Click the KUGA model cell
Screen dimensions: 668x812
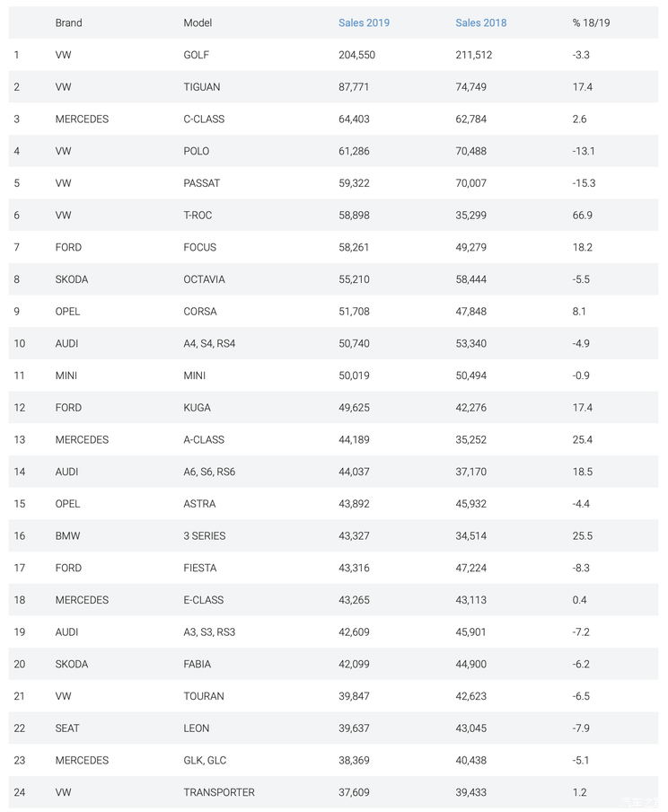click(x=197, y=408)
